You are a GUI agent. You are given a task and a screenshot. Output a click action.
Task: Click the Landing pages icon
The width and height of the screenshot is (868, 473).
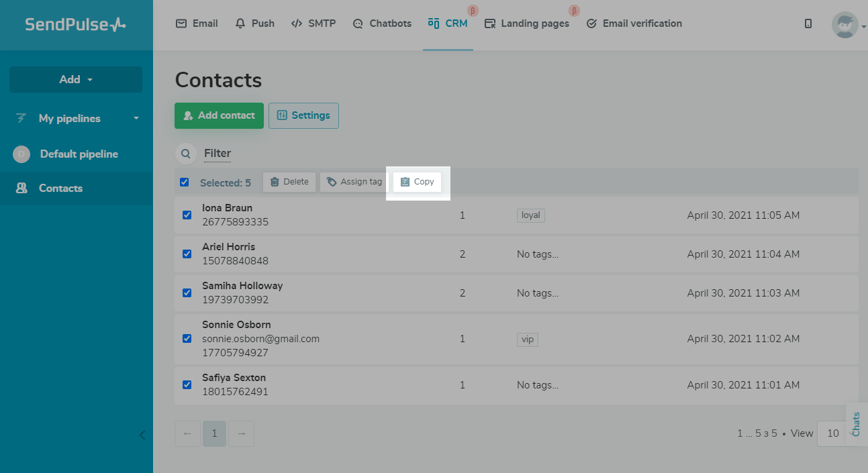(x=490, y=23)
